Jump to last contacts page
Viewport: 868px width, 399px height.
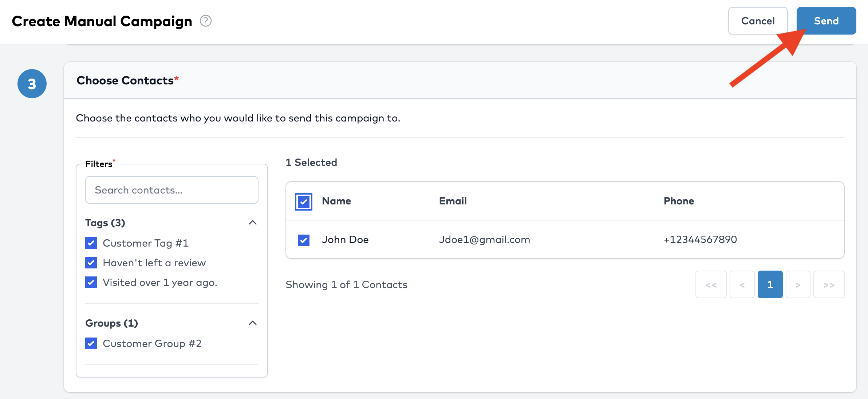(x=829, y=284)
